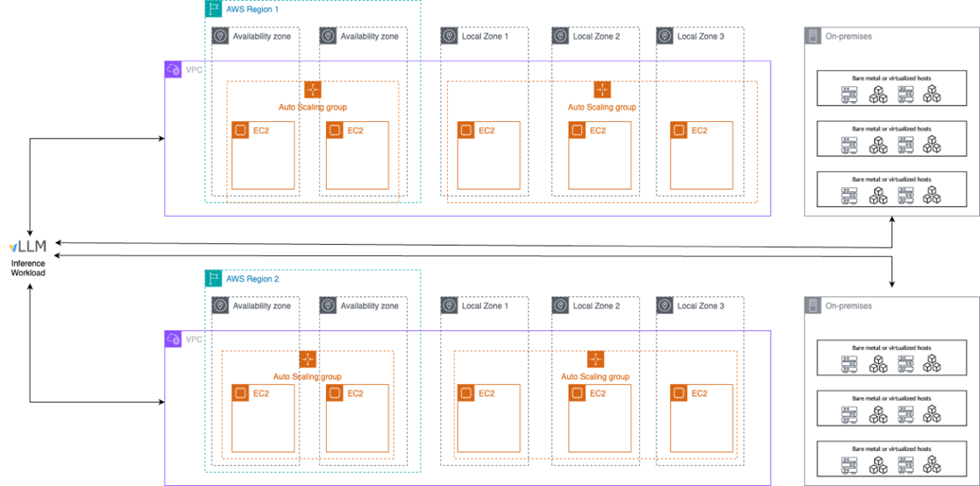Click the AWS Region 1 flag icon
980x486 pixels.
click(x=212, y=9)
